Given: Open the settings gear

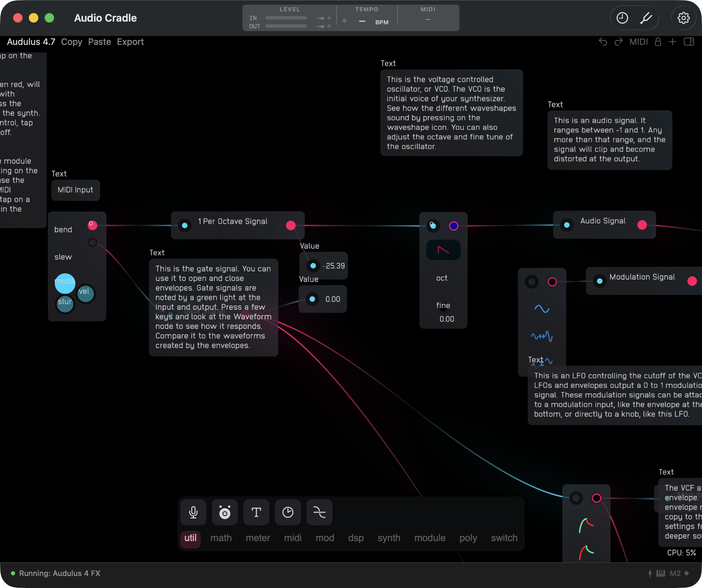Looking at the screenshot, I should click(683, 18).
